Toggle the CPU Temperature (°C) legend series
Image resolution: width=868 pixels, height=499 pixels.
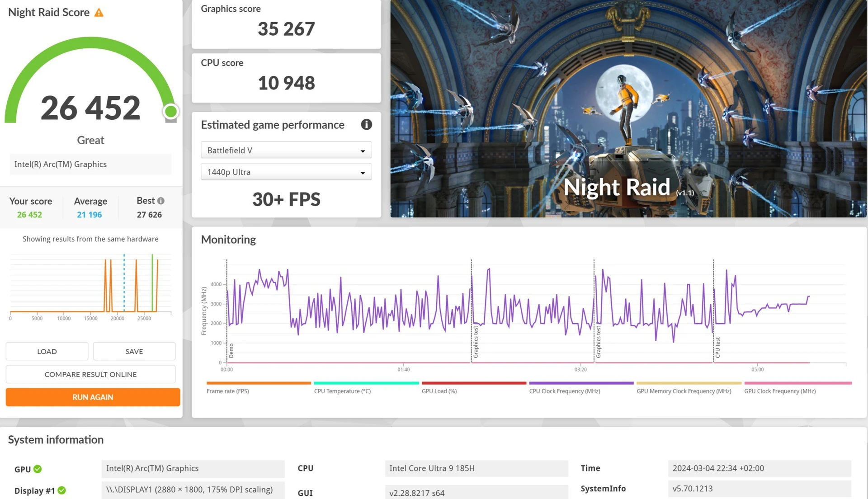pyautogui.click(x=342, y=391)
